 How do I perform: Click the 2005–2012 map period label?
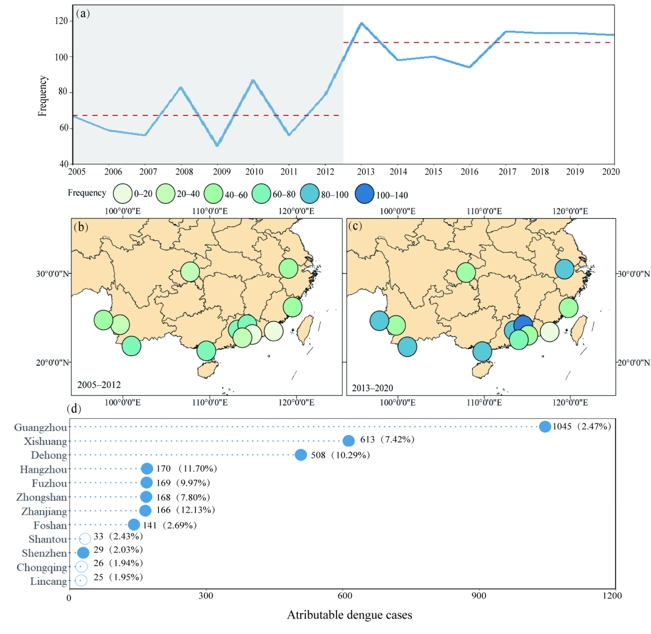pyautogui.click(x=106, y=384)
